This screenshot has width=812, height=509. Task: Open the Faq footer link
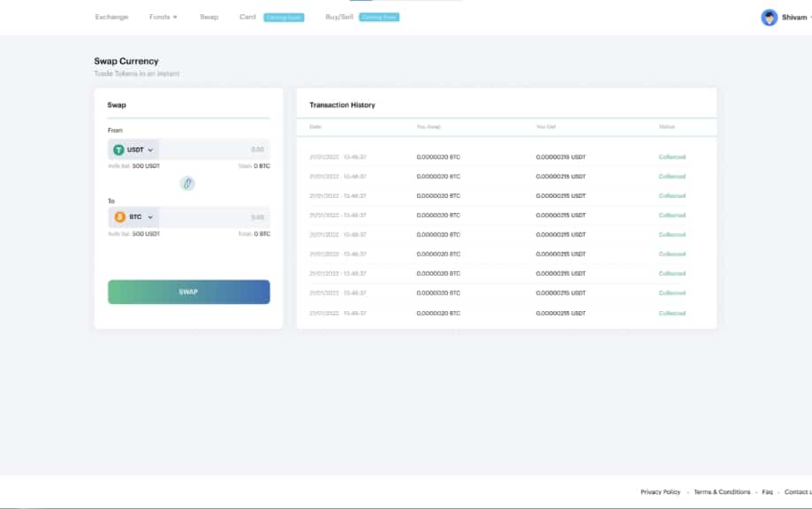click(x=767, y=492)
